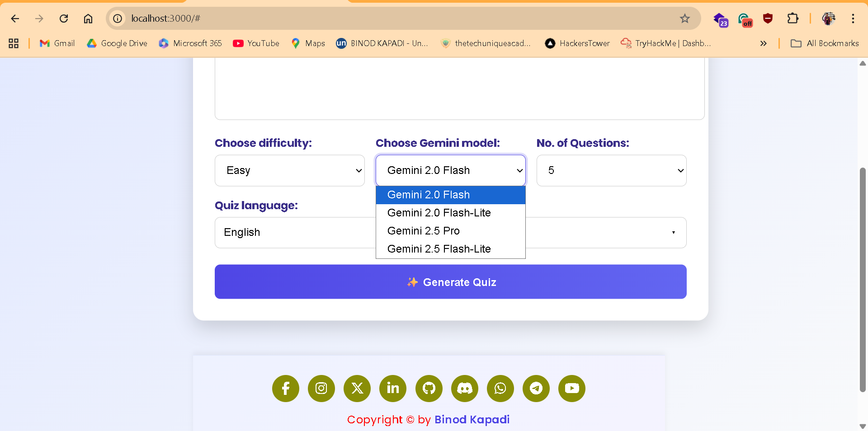
Task: Open the YouTube channel footer icon
Action: coord(571,389)
